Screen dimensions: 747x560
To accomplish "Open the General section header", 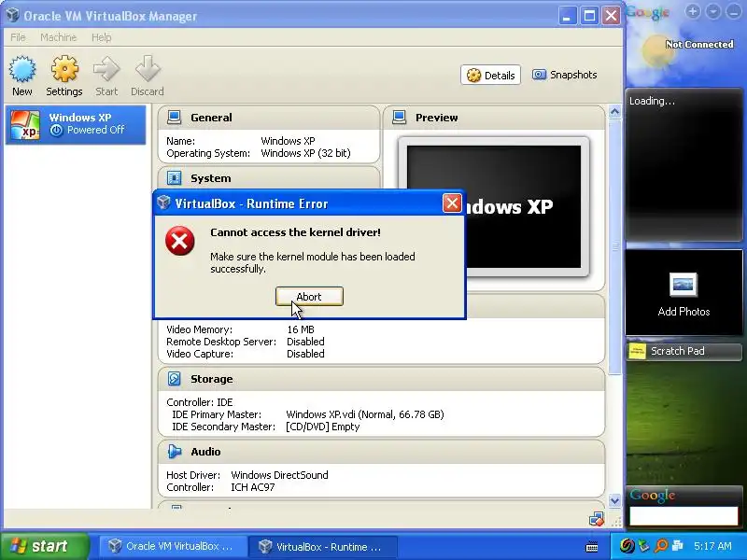I will (x=269, y=118).
